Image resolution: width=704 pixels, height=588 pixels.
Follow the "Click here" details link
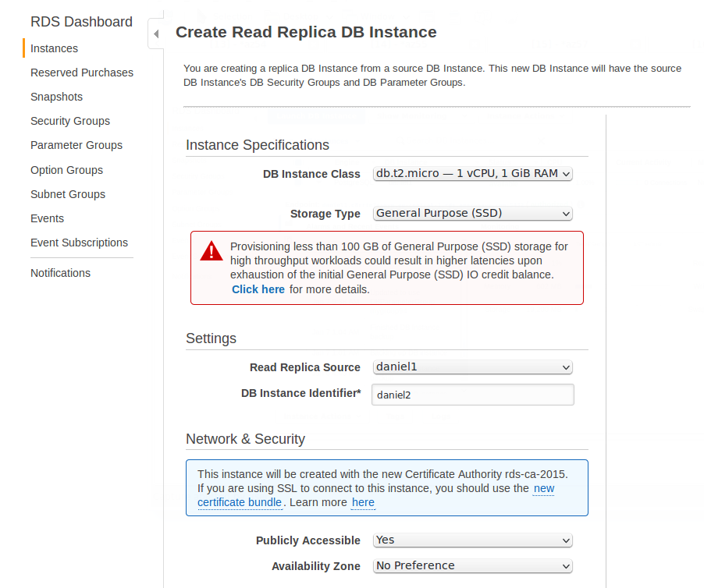(258, 289)
